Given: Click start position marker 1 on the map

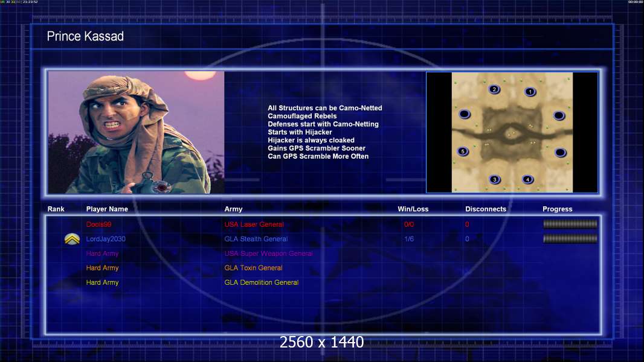Looking at the screenshot, I should pyautogui.click(x=530, y=92).
